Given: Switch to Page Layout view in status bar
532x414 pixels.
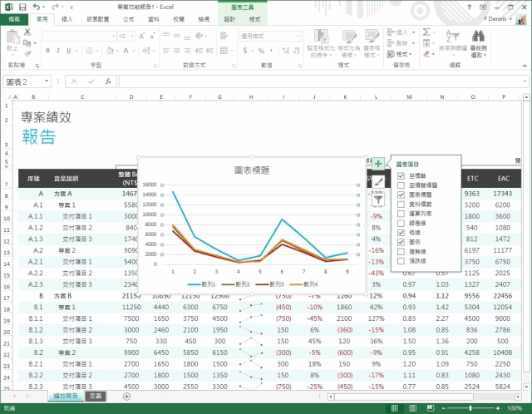Looking at the screenshot, I should 412,408.
